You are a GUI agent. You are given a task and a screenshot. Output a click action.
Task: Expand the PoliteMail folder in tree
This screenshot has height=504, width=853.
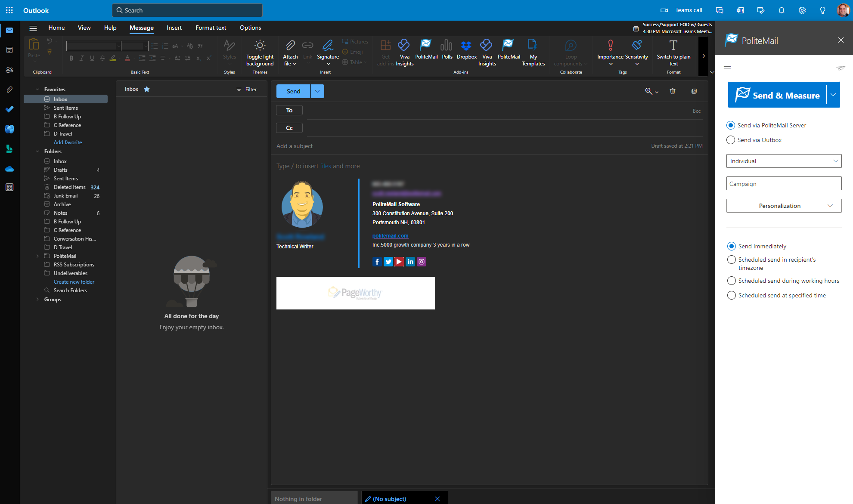pos(37,256)
